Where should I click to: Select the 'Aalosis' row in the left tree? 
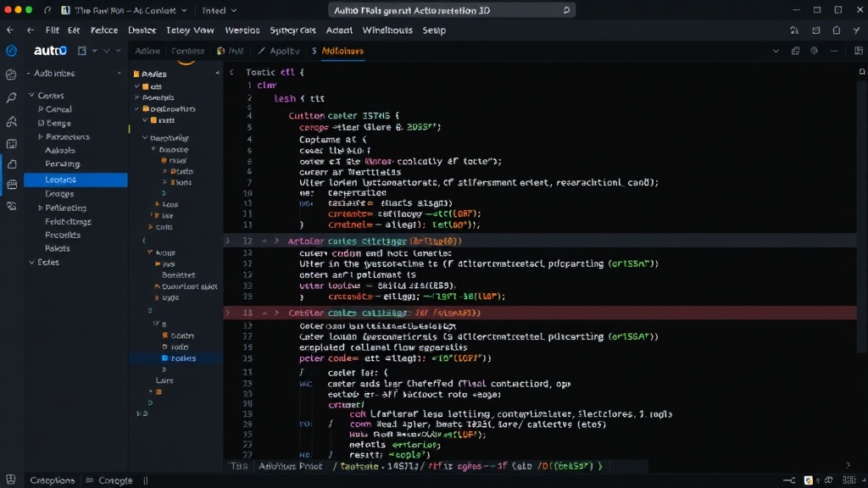(x=60, y=150)
